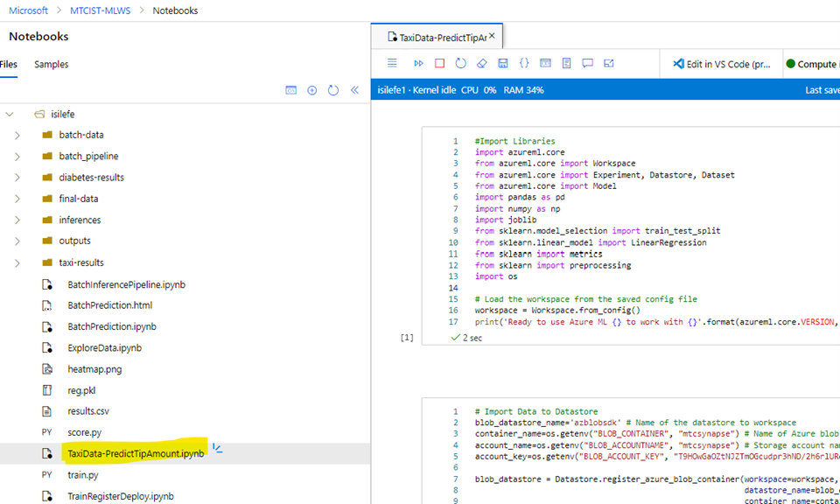The height and width of the screenshot is (504, 840).
Task: Click the Notebooks panel heading
Action: coord(38,37)
